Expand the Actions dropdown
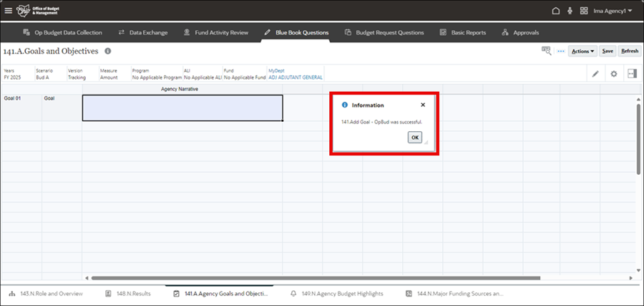644x306 pixels. click(x=582, y=52)
